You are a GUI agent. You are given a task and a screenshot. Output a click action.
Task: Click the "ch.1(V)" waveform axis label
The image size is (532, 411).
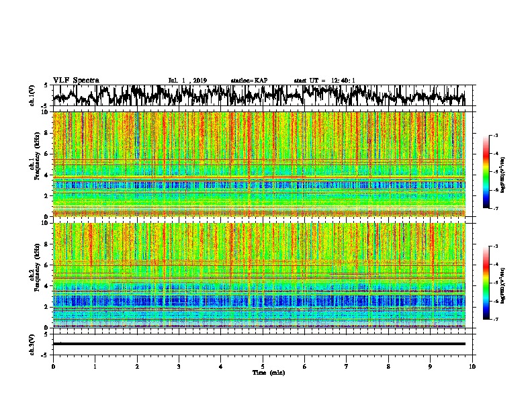[x=32, y=95]
